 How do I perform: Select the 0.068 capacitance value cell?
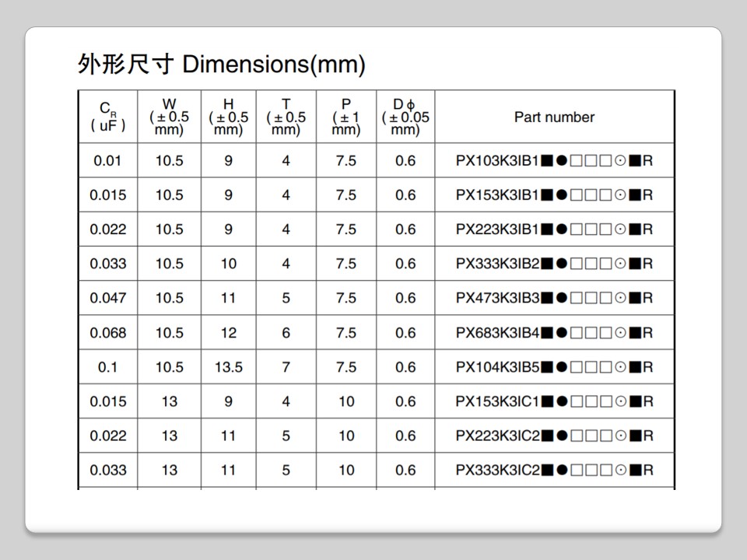[107, 333]
